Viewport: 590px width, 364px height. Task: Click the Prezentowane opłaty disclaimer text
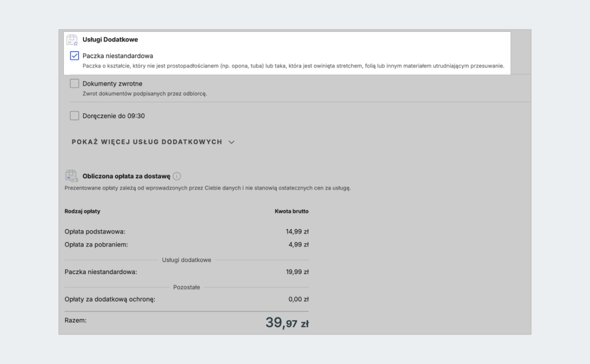208,188
